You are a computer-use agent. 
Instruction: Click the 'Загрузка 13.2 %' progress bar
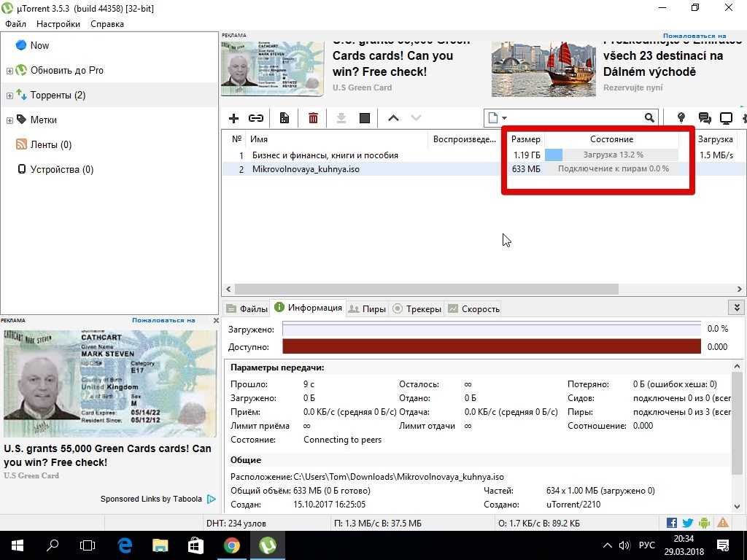pyautogui.click(x=612, y=155)
